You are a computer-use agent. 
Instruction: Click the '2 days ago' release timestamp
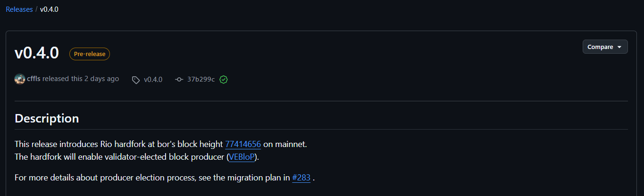(x=101, y=79)
